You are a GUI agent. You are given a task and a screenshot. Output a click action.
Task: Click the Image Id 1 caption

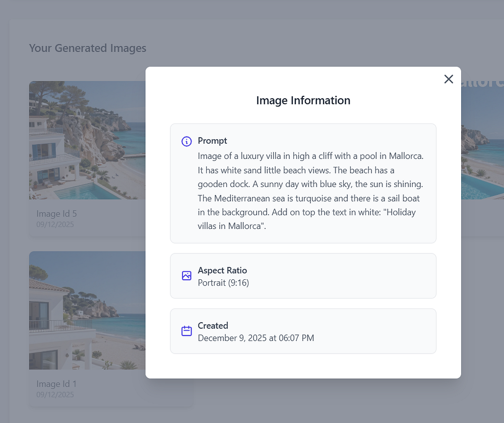coord(56,384)
